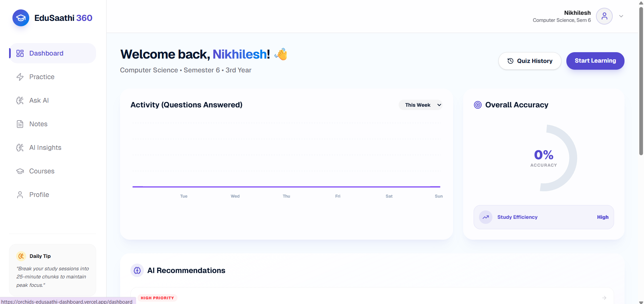Click the page vertical scrollbar thumb
The image size is (644, 304).
click(641, 81)
